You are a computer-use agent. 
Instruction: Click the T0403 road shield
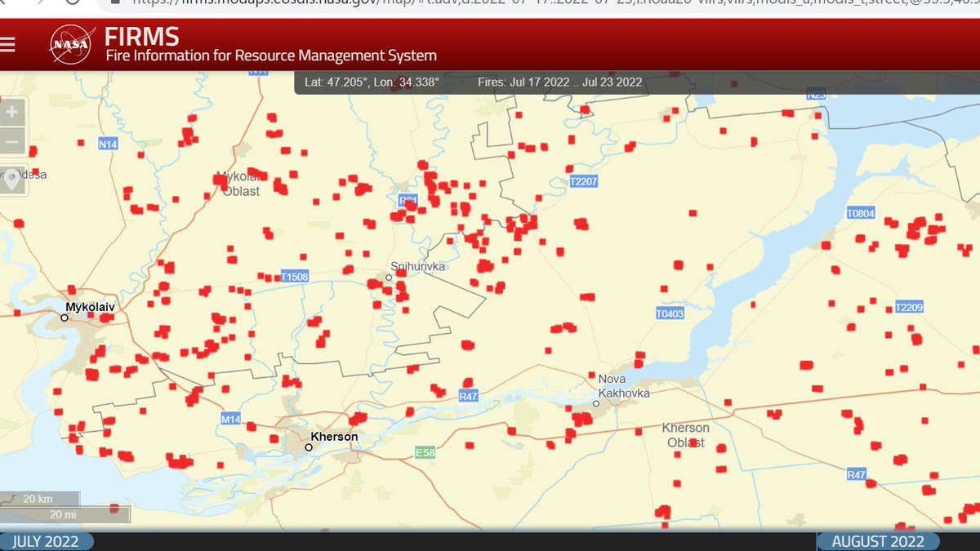click(x=670, y=313)
